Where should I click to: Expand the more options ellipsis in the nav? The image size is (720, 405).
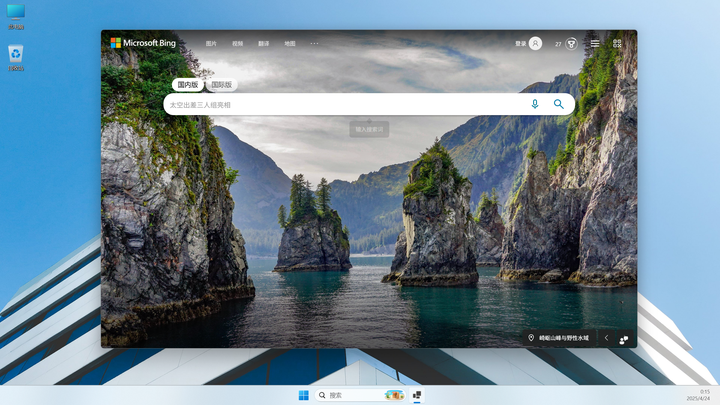(x=315, y=43)
